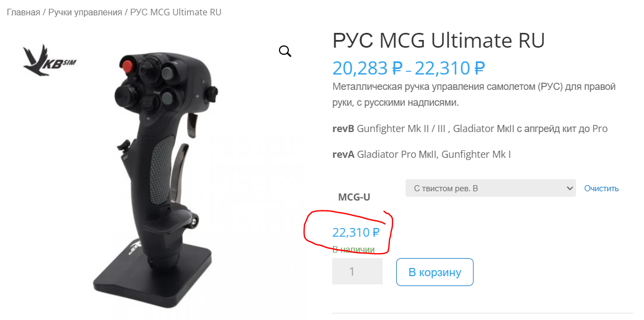Screen dimensions: 644x320
Task: Click the red button on the joystick image
Action: (128, 65)
